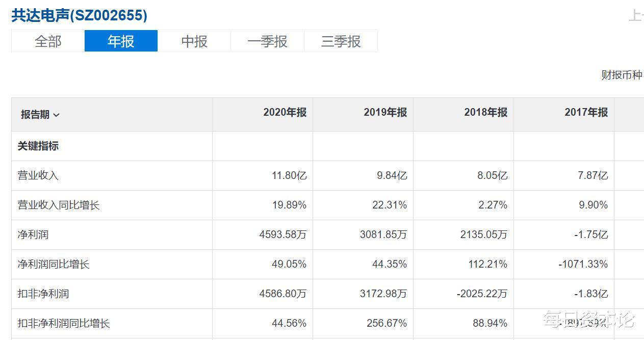Switch to the 全部 tab
The image size is (644, 340).
coord(47,41)
